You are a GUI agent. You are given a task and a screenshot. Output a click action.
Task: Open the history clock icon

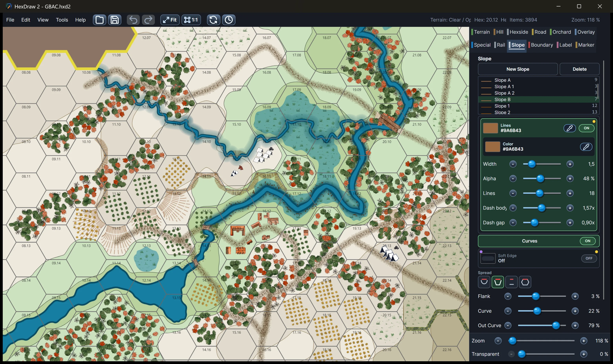229,20
